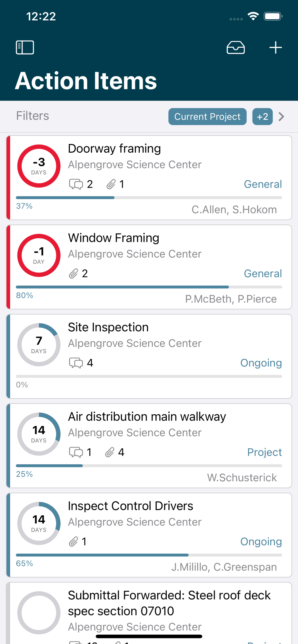Screen dimensions: 298x644
Task: Open the inbox tray icon
Action: tap(236, 48)
